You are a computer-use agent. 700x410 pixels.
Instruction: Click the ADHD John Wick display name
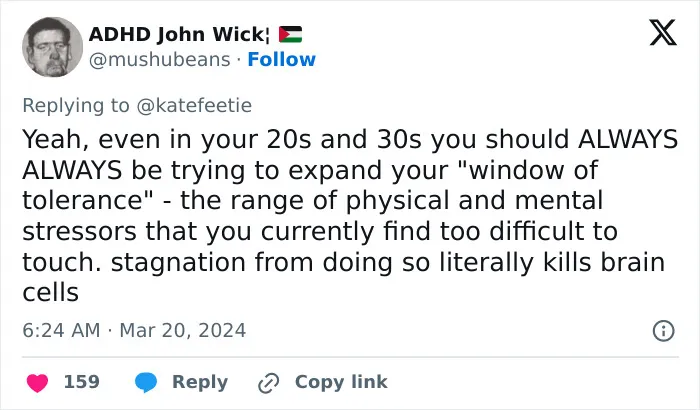tap(178, 34)
